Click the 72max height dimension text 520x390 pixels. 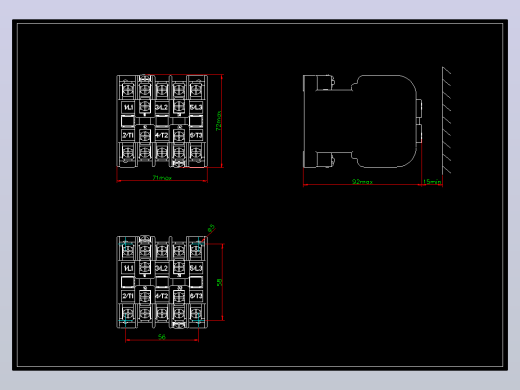click(x=219, y=121)
